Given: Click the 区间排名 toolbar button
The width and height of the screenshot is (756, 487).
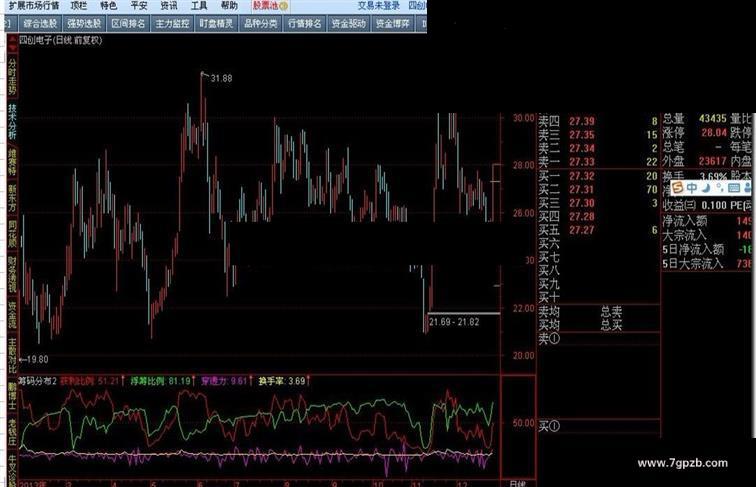Looking at the screenshot, I should coord(128,23).
